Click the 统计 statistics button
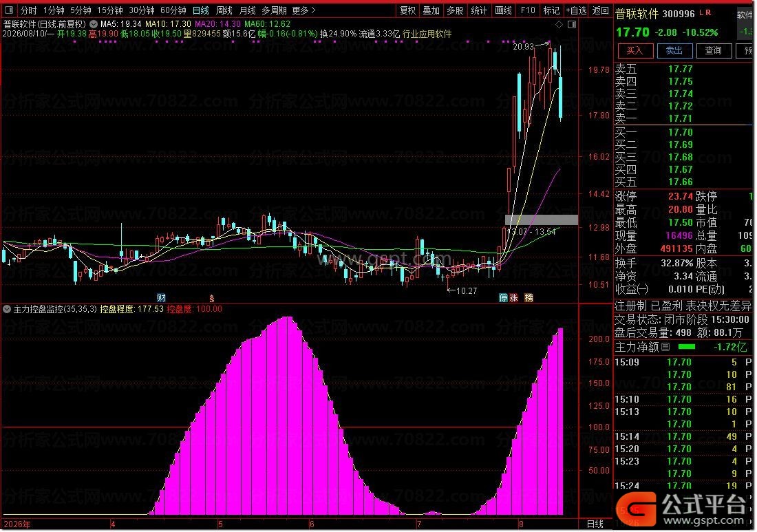This screenshot has height=532, width=757. coord(479,10)
